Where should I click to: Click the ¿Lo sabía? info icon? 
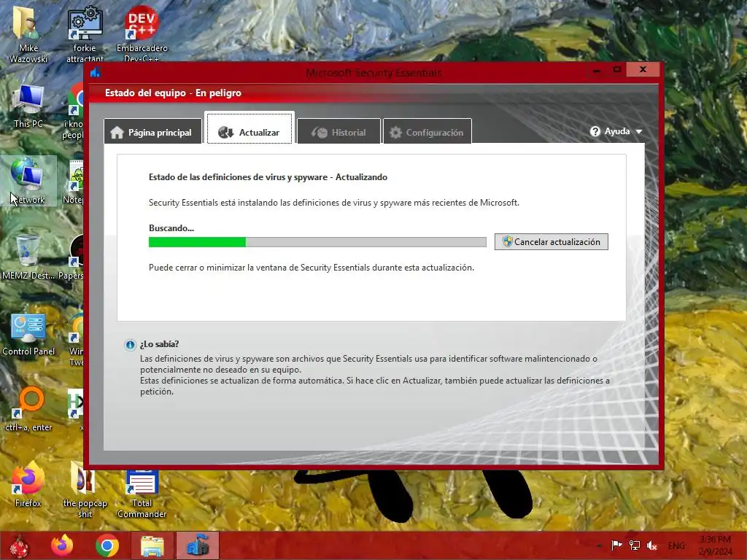(130, 344)
